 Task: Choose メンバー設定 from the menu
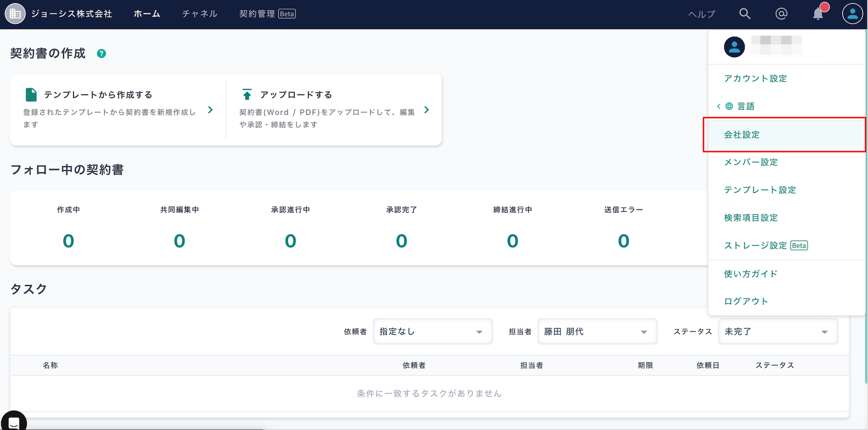click(x=751, y=162)
